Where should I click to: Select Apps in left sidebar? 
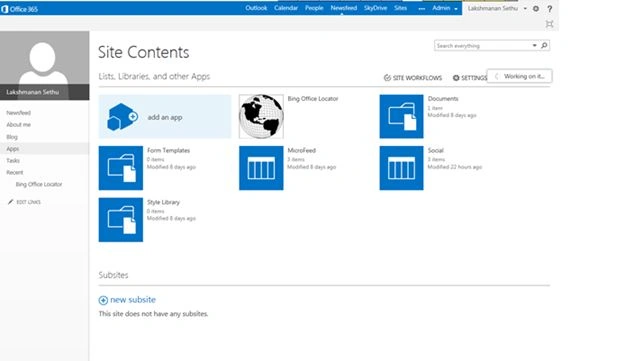coord(13,148)
